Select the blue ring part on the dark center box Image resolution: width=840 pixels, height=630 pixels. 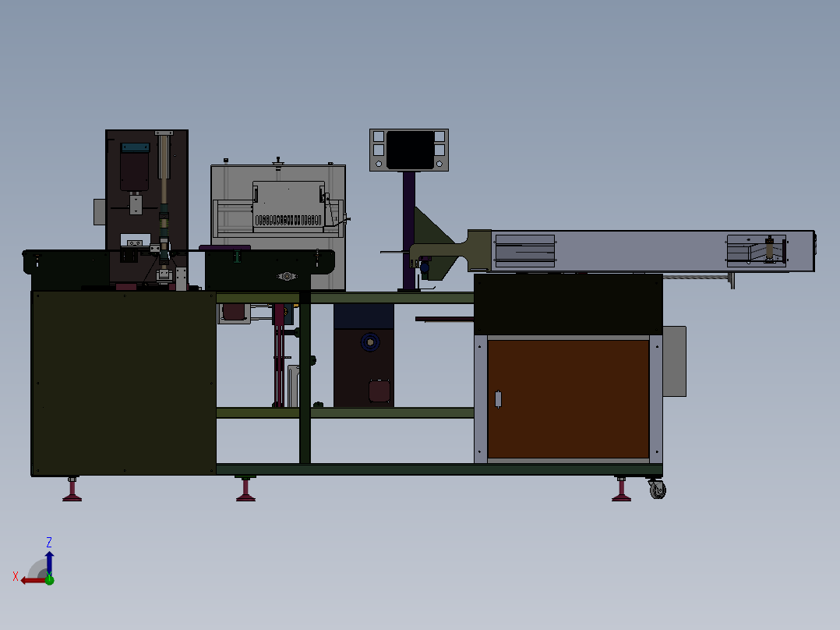pos(370,342)
